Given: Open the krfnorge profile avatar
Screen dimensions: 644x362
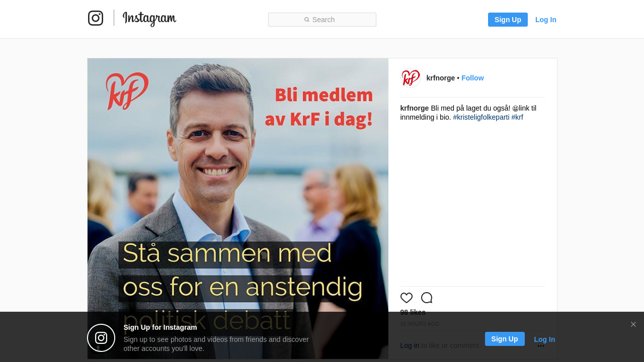Looking at the screenshot, I should tap(411, 78).
